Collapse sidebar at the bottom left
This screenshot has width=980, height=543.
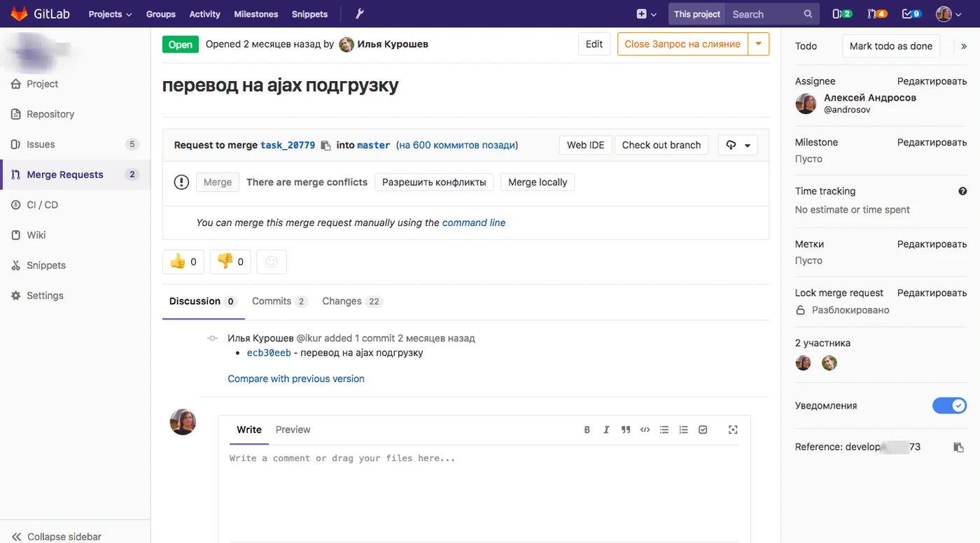coord(57,537)
